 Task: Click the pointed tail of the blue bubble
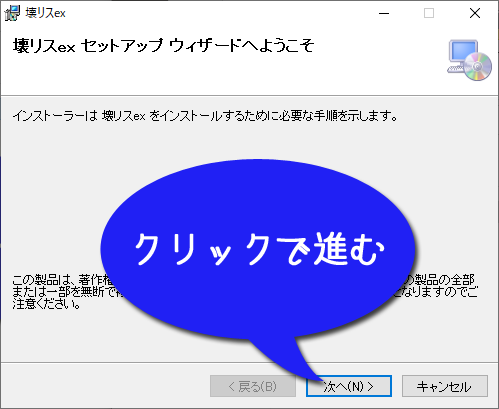[293, 360]
